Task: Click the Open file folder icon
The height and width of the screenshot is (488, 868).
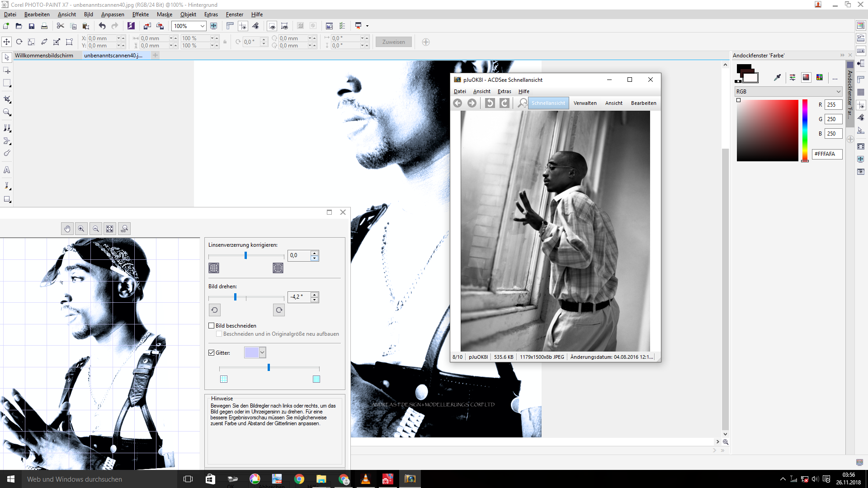Action: (x=19, y=26)
